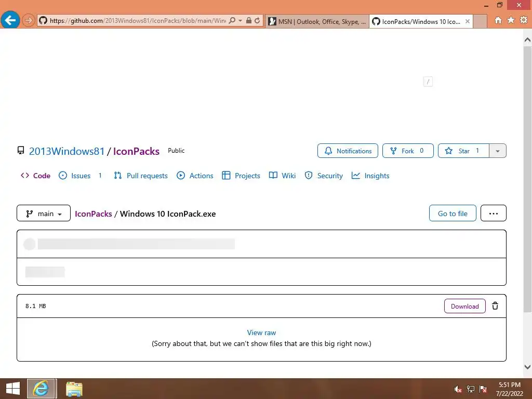Screen dimensions: 532x399
Task: Open the three-dots more options menu
Action: coord(494,214)
